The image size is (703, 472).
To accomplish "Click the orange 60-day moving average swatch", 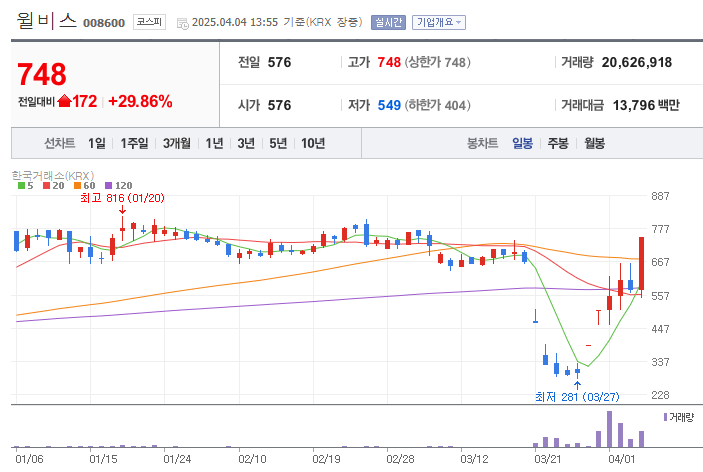I will click(x=78, y=186).
